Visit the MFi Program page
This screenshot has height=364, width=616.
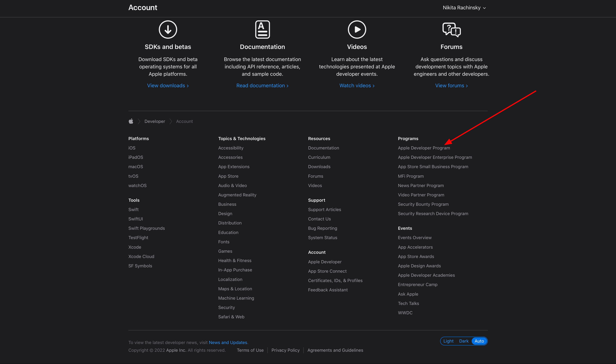click(411, 176)
